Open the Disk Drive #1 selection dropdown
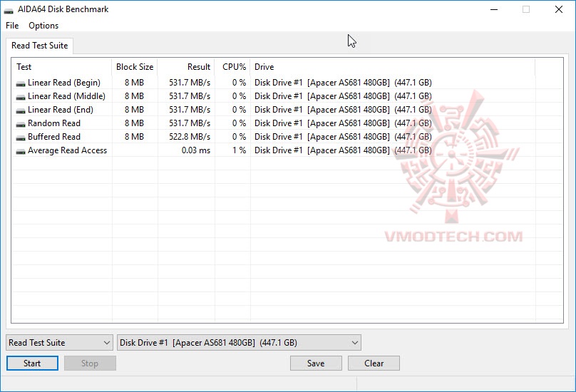 [239, 342]
